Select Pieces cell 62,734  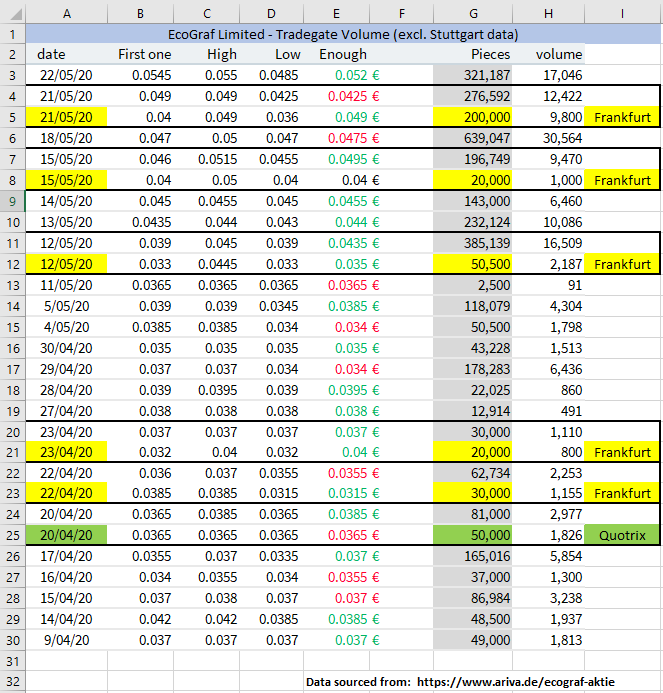click(473, 473)
